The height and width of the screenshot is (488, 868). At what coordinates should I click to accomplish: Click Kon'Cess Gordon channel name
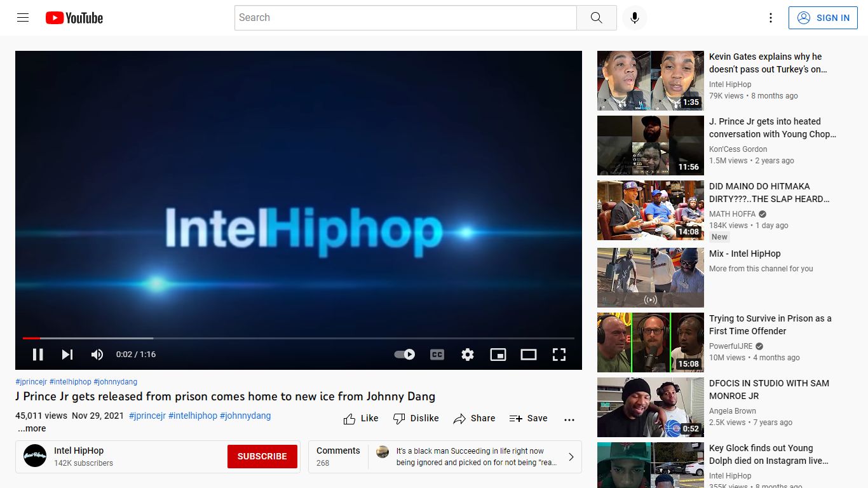[738, 149]
